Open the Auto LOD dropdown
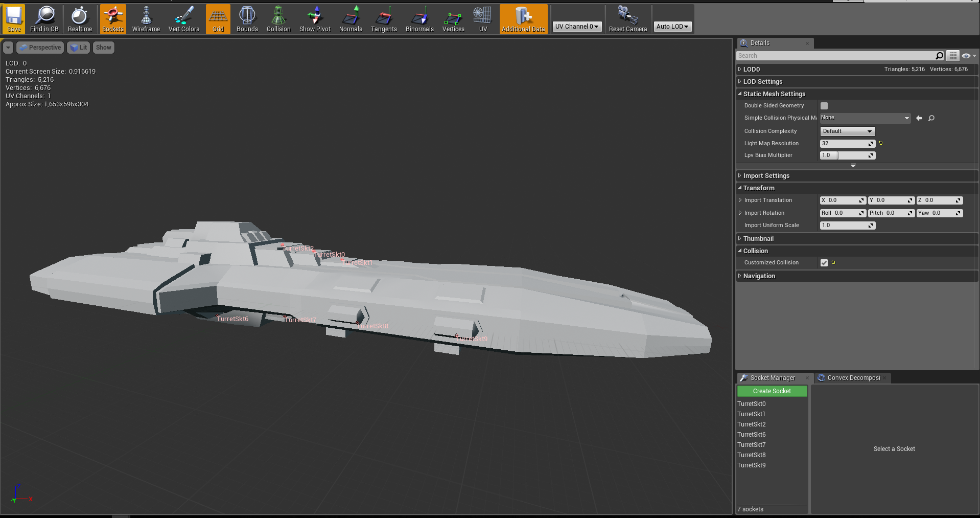This screenshot has width=980, height=518. [672, 27]
